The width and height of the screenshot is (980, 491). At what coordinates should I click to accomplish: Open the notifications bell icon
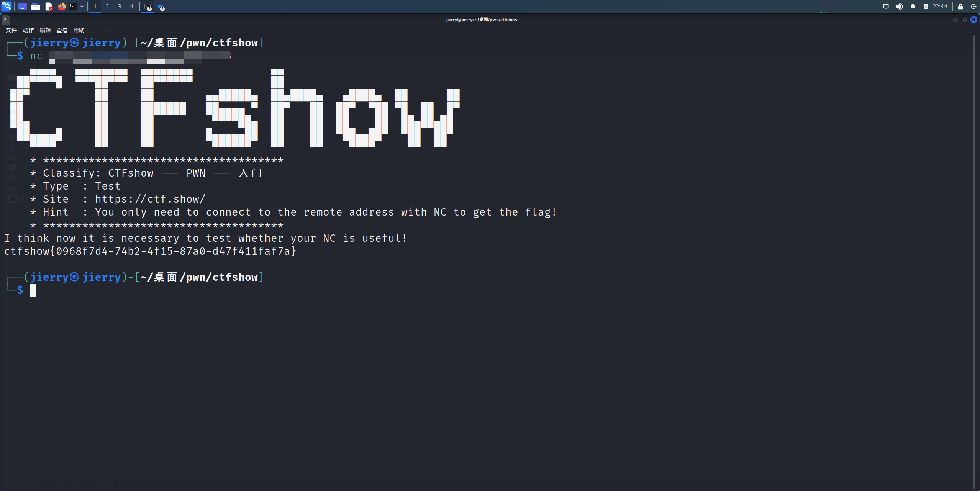(x=913, y=7)
